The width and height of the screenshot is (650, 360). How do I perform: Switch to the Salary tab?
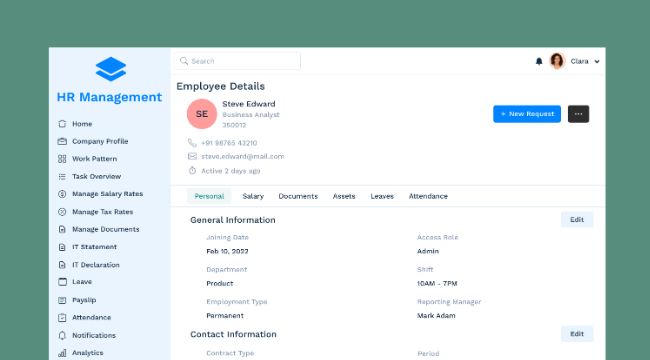pos(253,196)
